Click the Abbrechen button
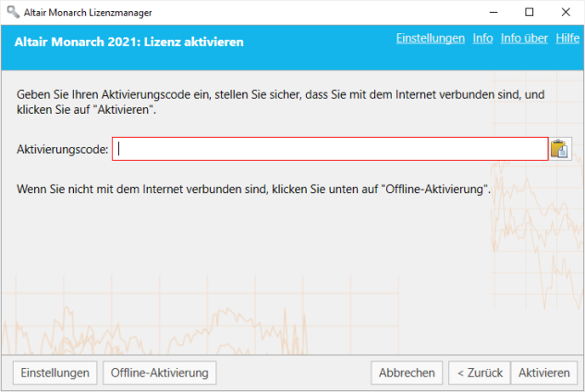 coord(407,373)
